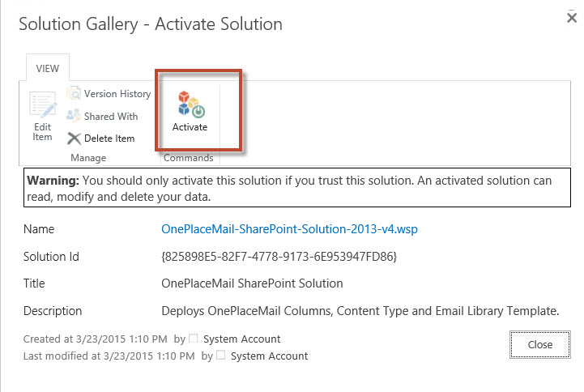Screen dimensions: 584x392
Task: Click the Close button
Action: pos(539,345)
